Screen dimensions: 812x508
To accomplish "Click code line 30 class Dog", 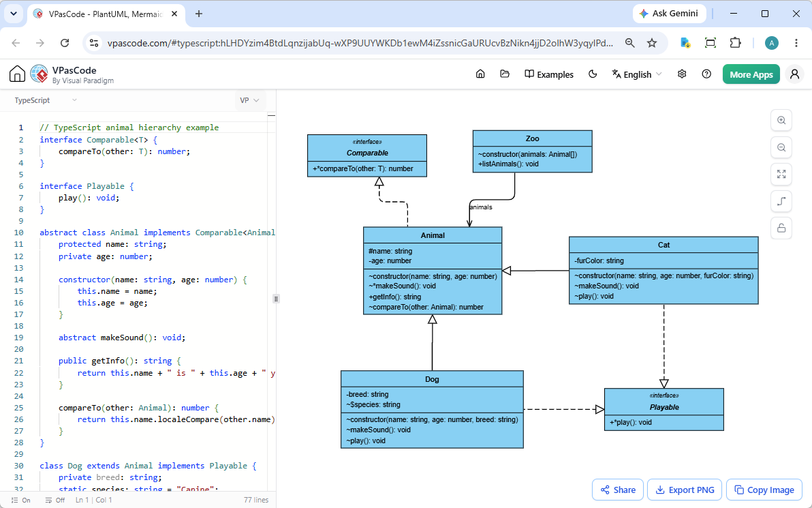I will tap(148, 466).
